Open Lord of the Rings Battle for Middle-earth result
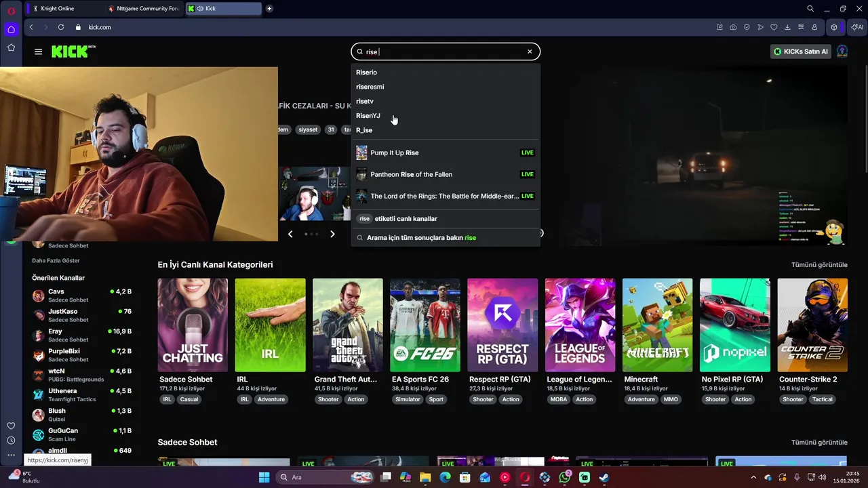 pyautogui.click(x=445, y=196)
